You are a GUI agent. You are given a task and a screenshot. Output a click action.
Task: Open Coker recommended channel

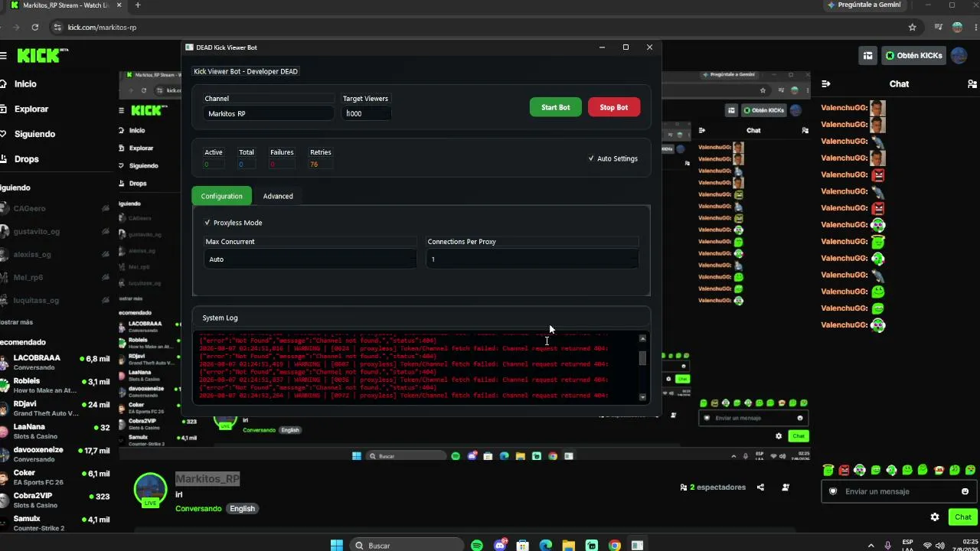(x=55, y=478)
